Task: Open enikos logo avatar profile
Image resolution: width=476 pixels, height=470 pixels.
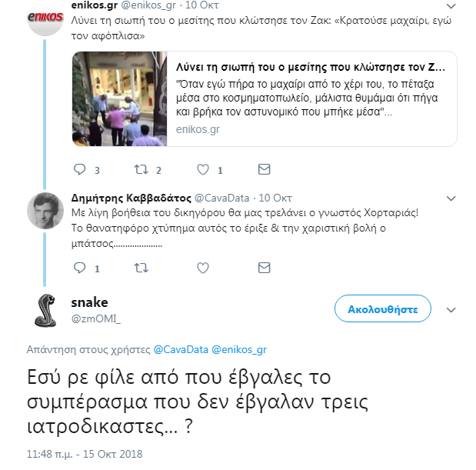Action: [45, 18]
